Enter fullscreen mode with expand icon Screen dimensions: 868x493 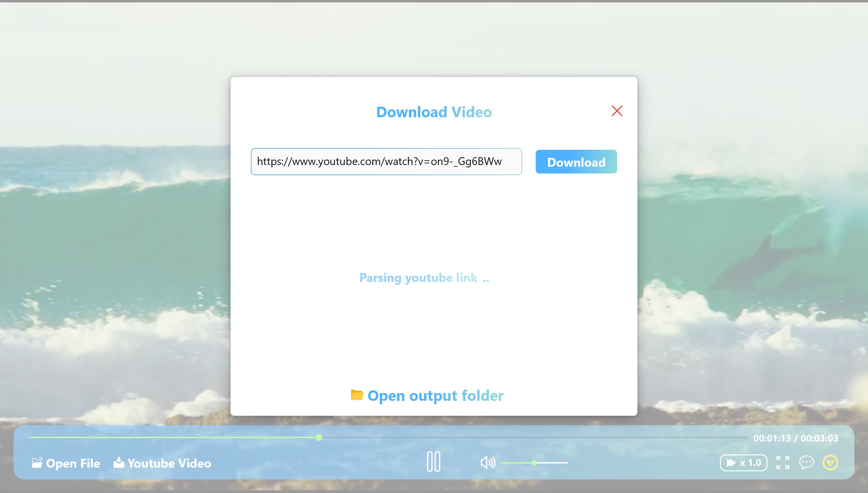[x=783, y=463]
